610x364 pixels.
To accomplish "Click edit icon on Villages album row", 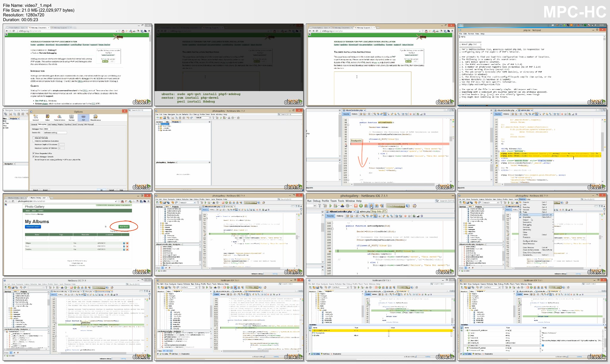I will pos(124,243).
